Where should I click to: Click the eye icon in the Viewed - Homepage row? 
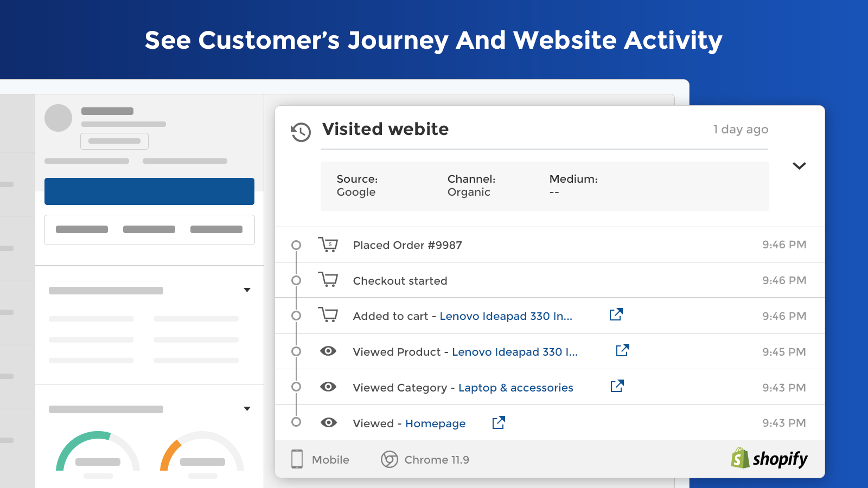328,422
